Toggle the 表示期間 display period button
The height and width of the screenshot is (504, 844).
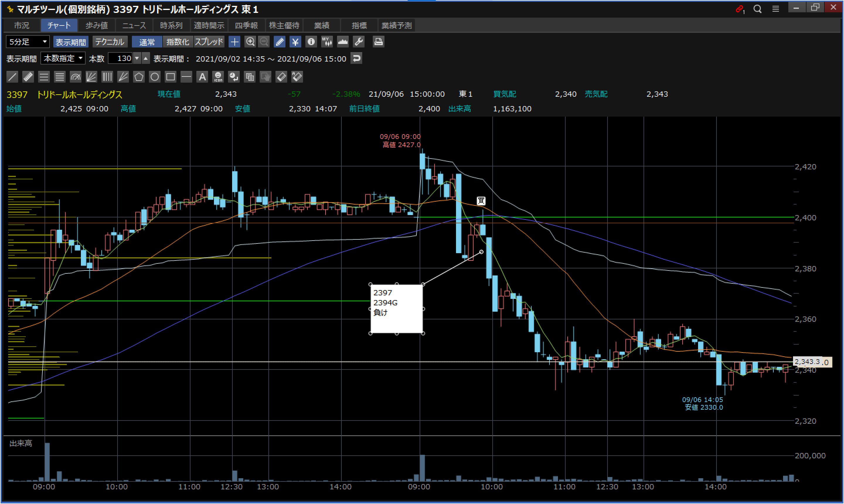click(x=71, y=42)
